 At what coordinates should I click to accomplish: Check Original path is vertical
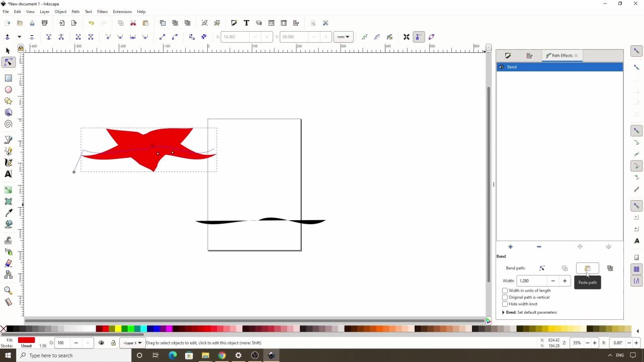point(505,297)
